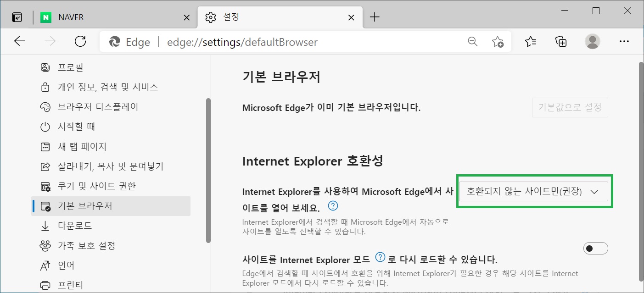The height and width of the screenshot is (293, 644).
Task: Open 쿠키 및 사이트 권한 section
Action: point(111,186)
